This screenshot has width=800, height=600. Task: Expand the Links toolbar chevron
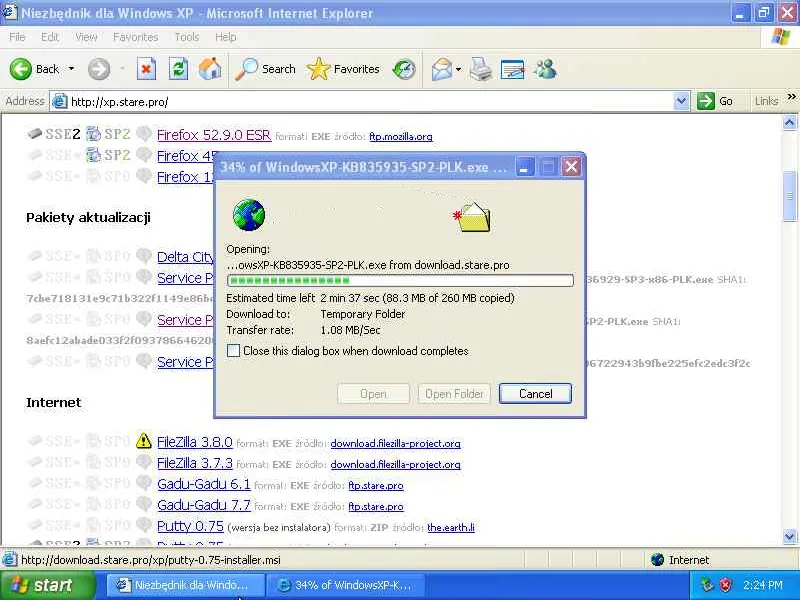pyautogui.click(x=791, y=97)
